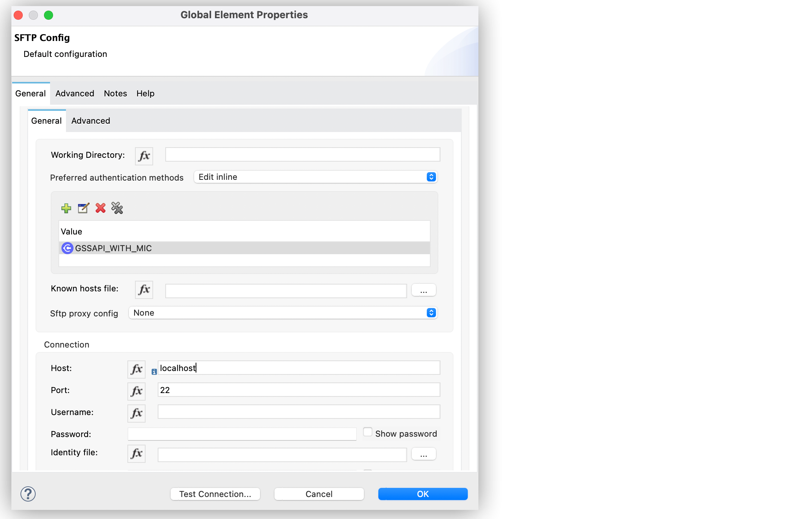Click the red Delete icon in toolbar
This screenshot has width=812, height=519.
click(101, 208)
